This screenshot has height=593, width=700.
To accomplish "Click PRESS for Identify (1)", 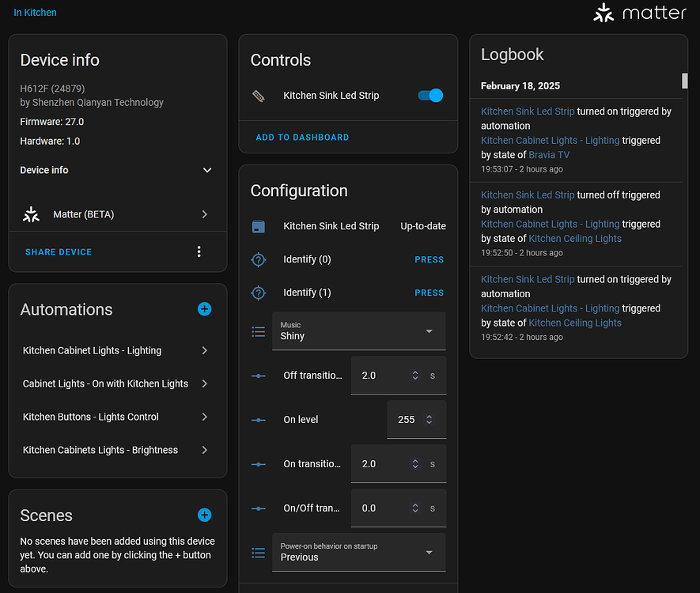I will click(x=429, y=293).
